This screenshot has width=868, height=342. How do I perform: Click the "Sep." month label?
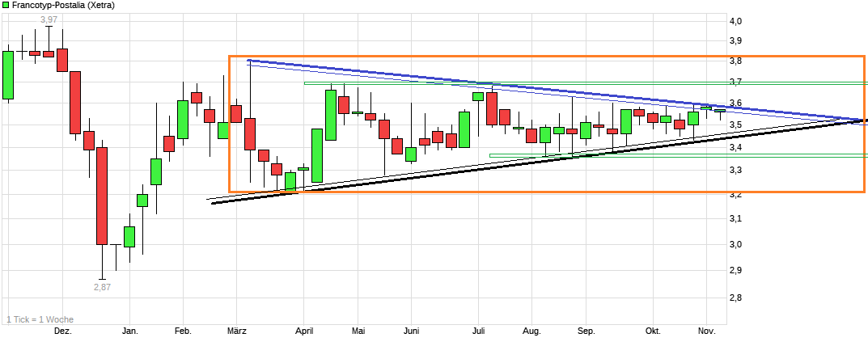click(x=586, y=331)
